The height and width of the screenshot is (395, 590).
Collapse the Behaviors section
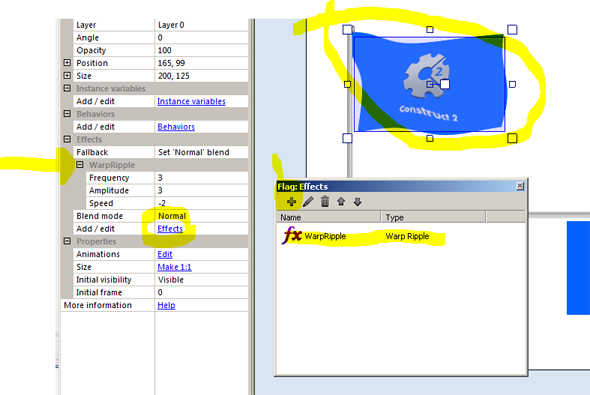(x=67, y=114)
